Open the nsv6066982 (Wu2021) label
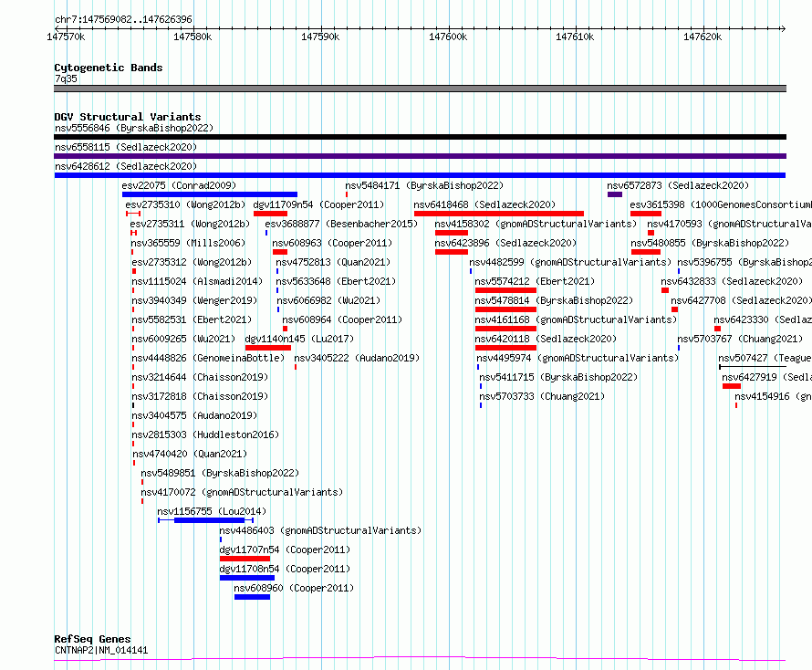This screenshot has height=670, width=812. [x=328, y=300]
